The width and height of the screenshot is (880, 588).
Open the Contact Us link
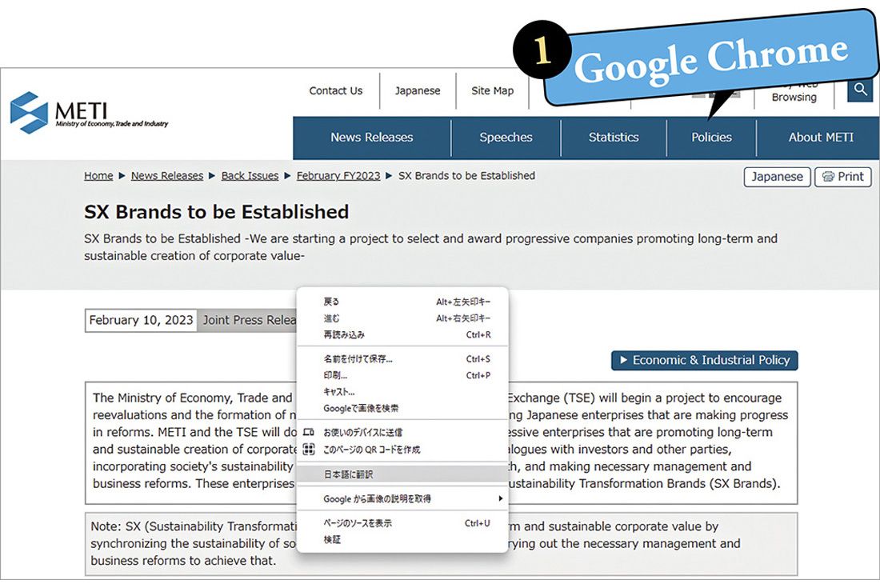click(336, 91)
